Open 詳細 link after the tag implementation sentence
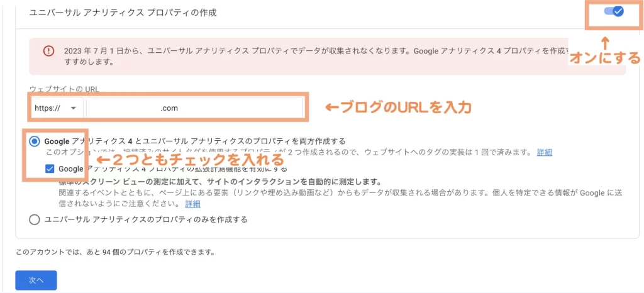 click(x=544, y=152)
